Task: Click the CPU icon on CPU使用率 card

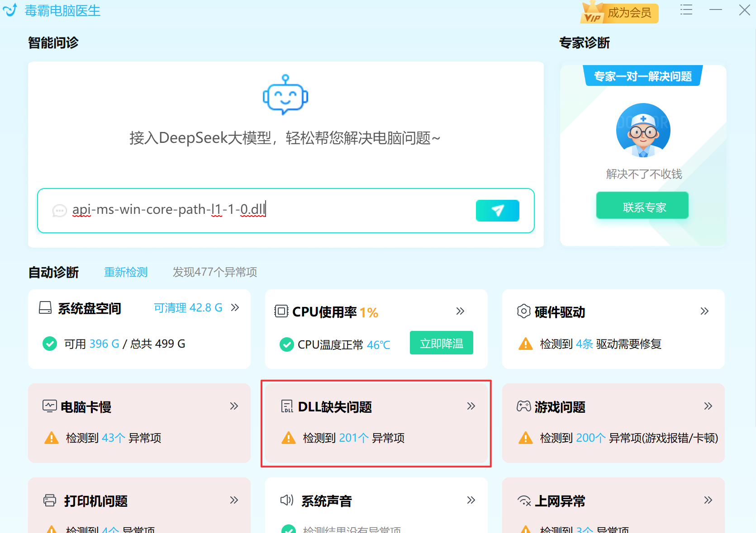Action: (x=281, y=311)
